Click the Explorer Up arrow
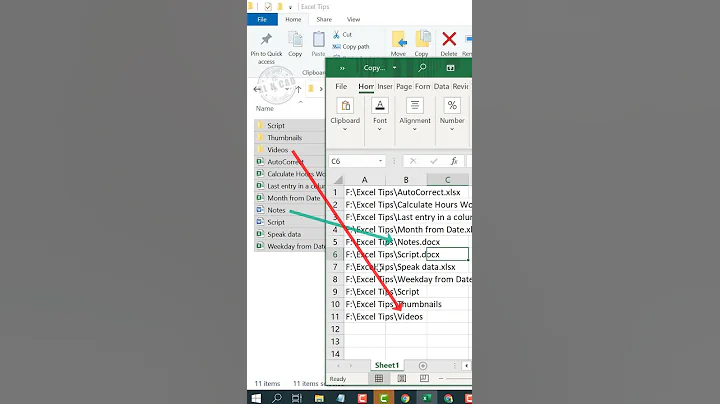Image resolution: width=720 pixels, height=404 pixels. [x=298, y=89]
